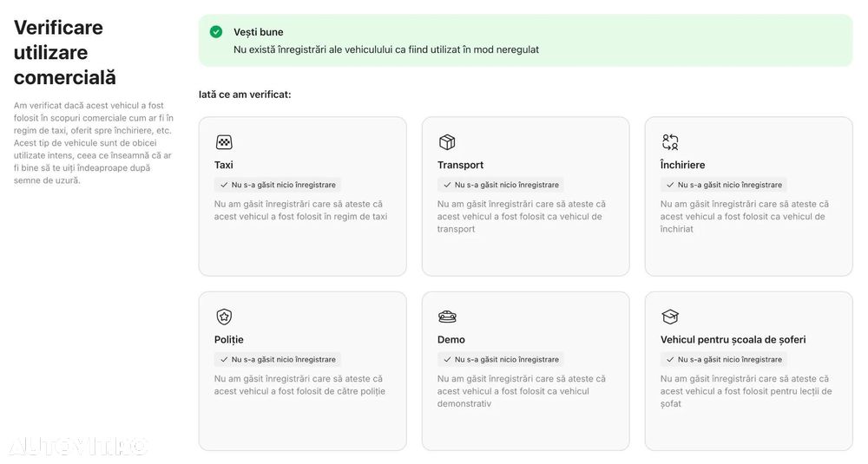
Task: Click the driving school no-record status badge
Action: [724, 359]
